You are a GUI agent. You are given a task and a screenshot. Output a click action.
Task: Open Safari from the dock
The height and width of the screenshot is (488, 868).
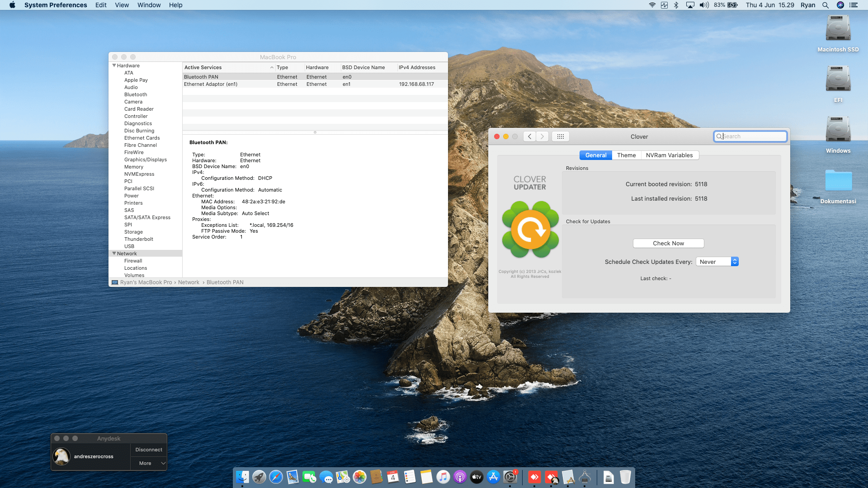276,477
